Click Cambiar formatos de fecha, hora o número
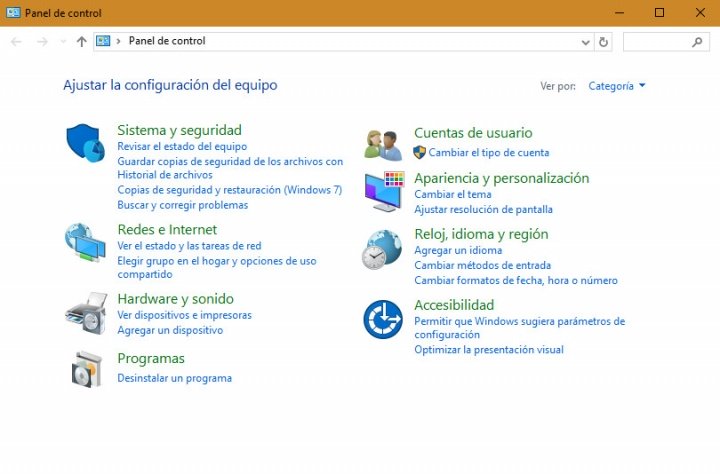720x474 pixels. coord(516,281)
